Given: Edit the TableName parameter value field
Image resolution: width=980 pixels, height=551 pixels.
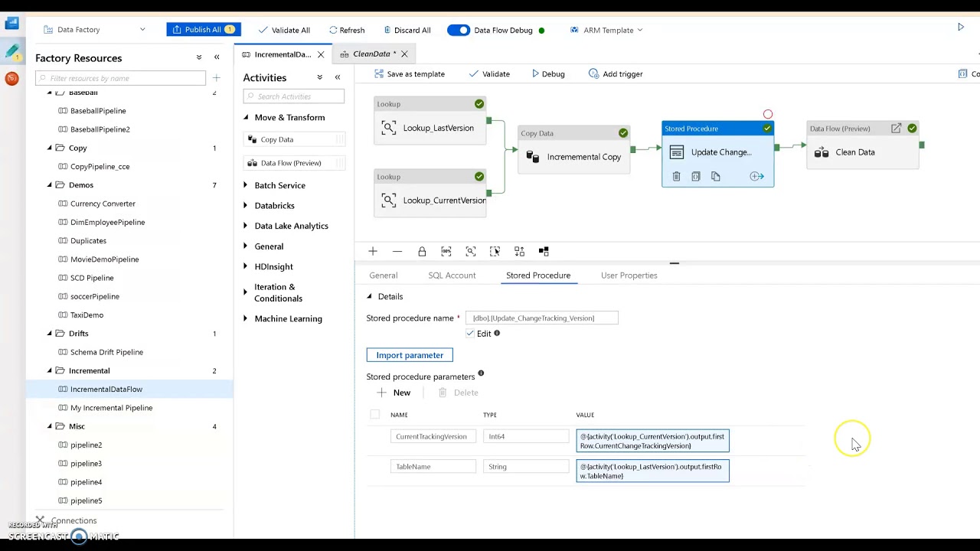Looking at the screenshot, I should coord(653,471).
